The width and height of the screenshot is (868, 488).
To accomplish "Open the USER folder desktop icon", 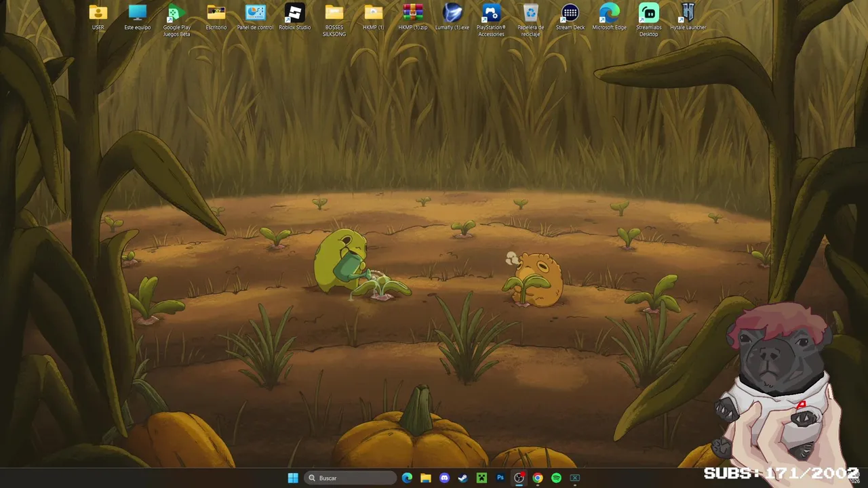I will click(x=98, y=18).
